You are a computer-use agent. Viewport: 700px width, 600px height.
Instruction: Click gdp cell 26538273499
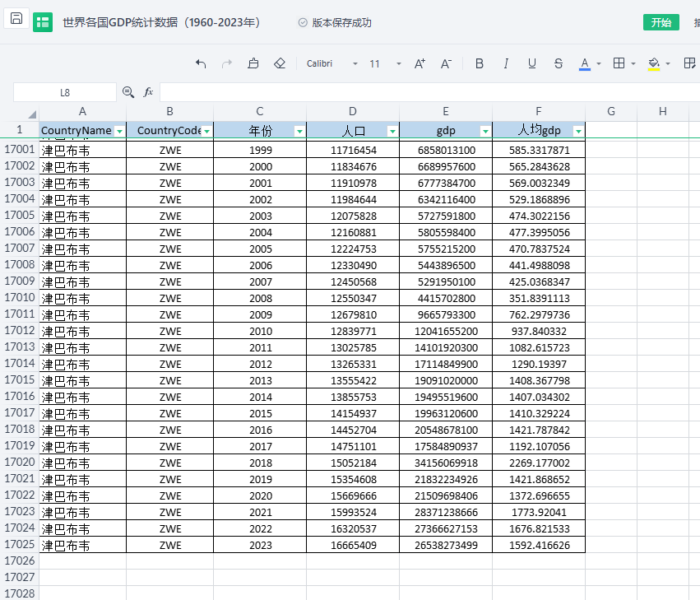click(x=446, y=545)
